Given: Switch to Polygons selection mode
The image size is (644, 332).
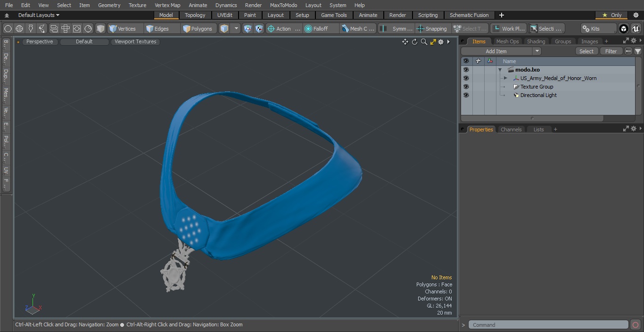Looking at the screenshot, I should point(199,29).
